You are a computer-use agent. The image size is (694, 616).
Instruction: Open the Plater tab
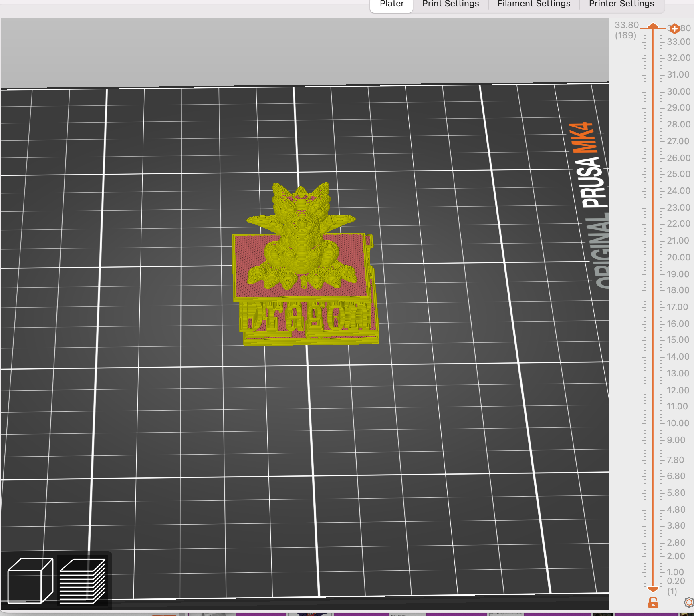click(x=392, y=4)
